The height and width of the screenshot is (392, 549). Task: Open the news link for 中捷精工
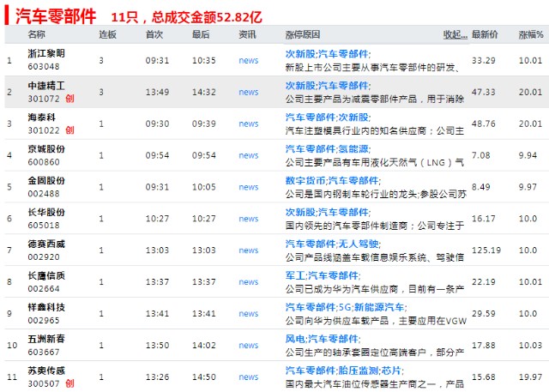click(249, 92)
